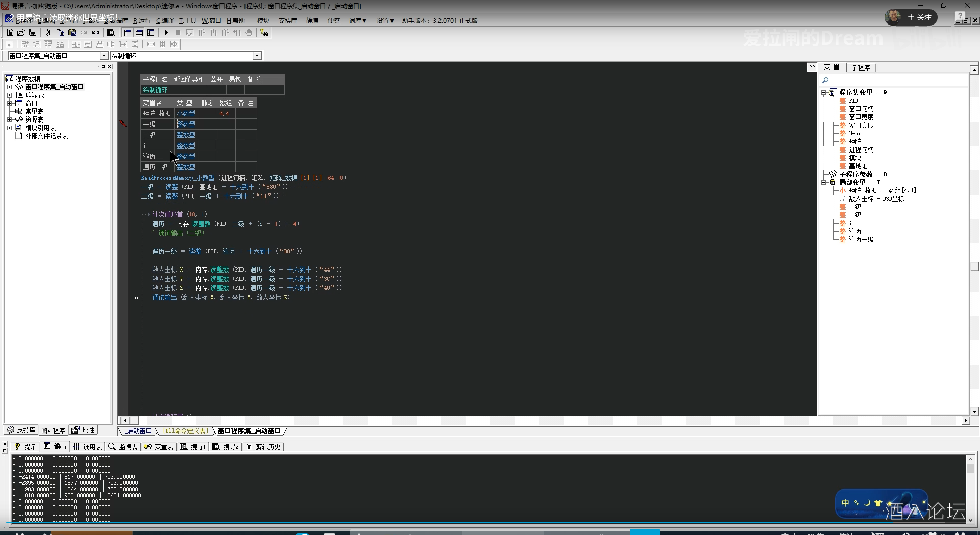
Task: Open the 窗口程序集_启动窗口 combo box dropdown
Action: point(104,56)
